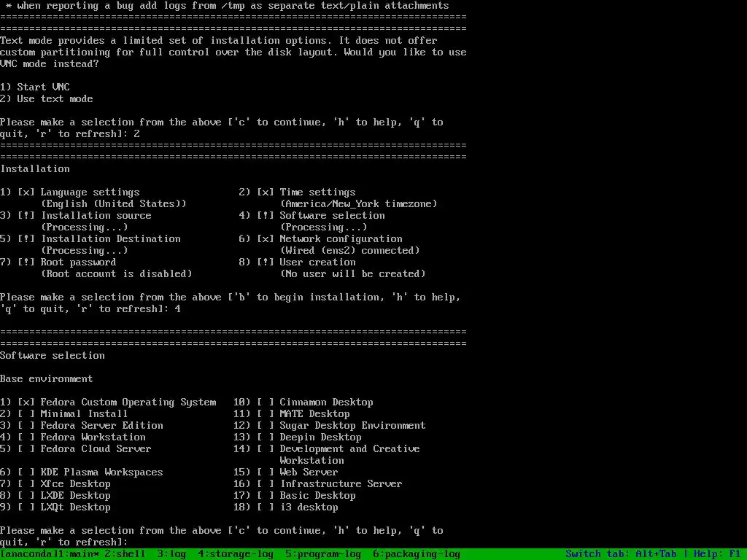Image resolution: width=747 pixels, height=560 pixels.
Task: Click '(Processing...)' under Software selection
Action: 323,227
